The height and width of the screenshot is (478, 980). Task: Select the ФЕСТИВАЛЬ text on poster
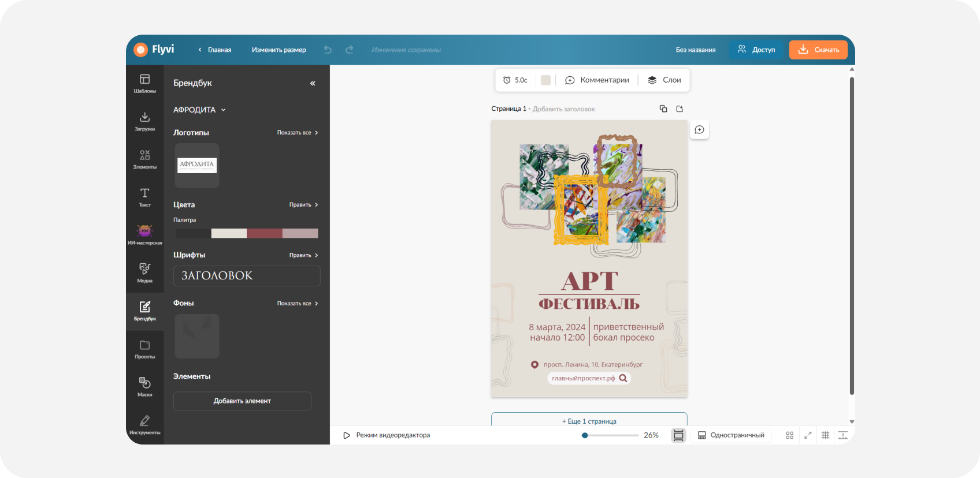[x=589, y=304]
